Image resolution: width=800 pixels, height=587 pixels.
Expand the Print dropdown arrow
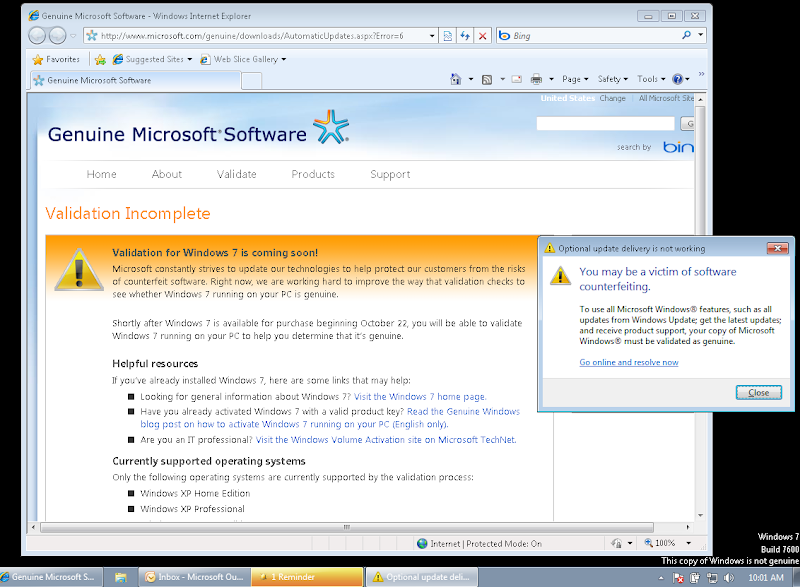(x=551, y=79)
